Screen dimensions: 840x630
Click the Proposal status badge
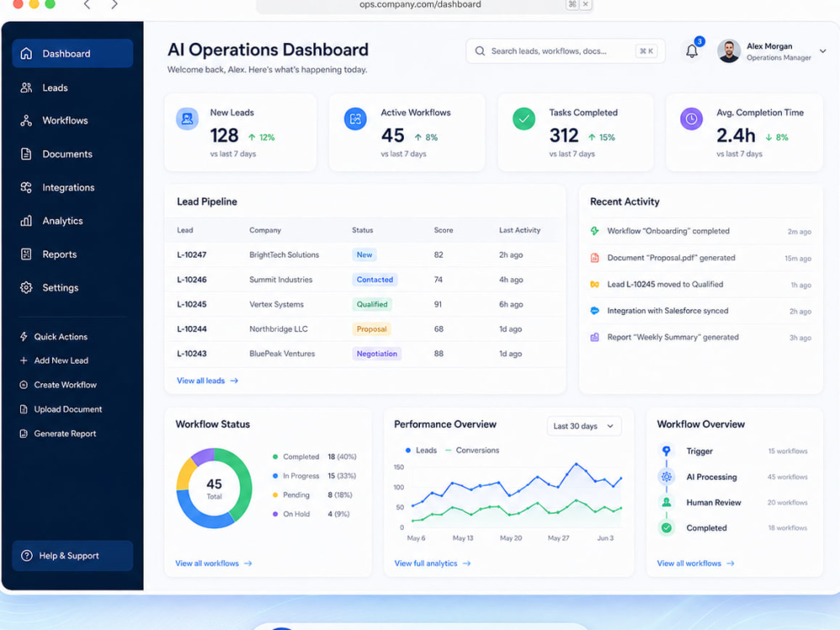click(x=371, y=329)
